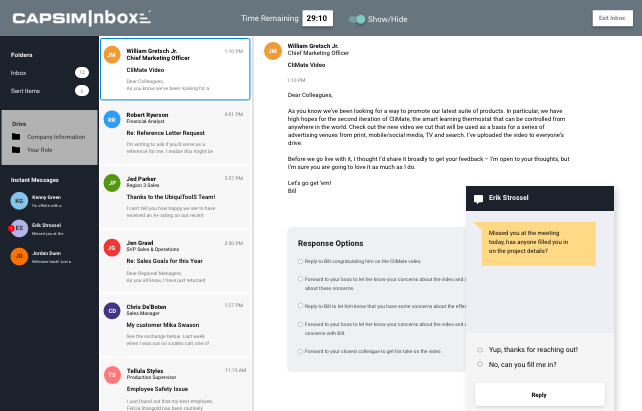Open Re: Sales Goals for this Year email
642x411 pixels.
175,261
